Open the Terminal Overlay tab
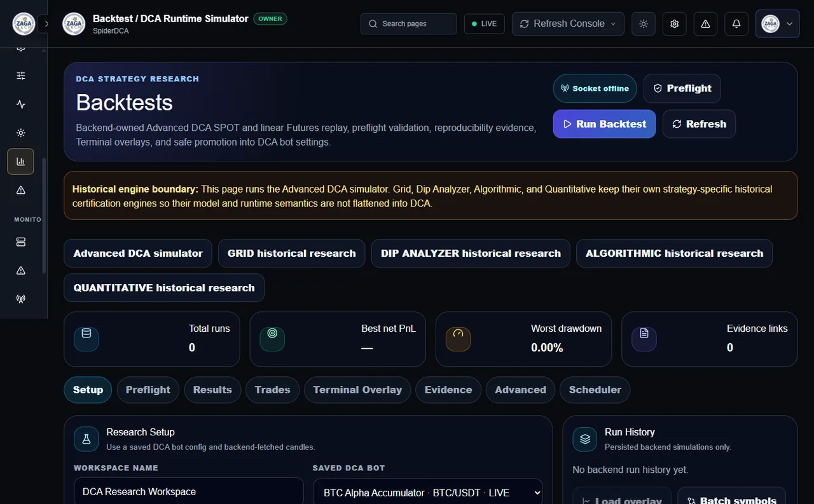The width and height of the screenshot is (814, 504). point(357,390)
